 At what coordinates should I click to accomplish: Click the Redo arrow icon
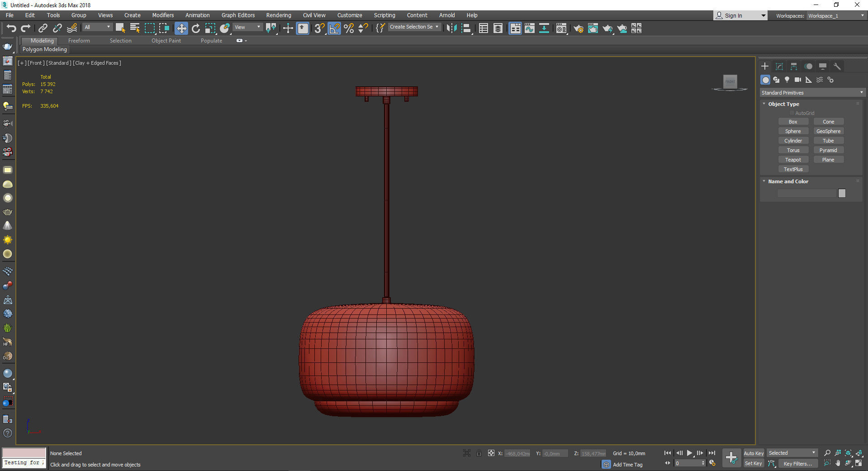coord(26,29)
